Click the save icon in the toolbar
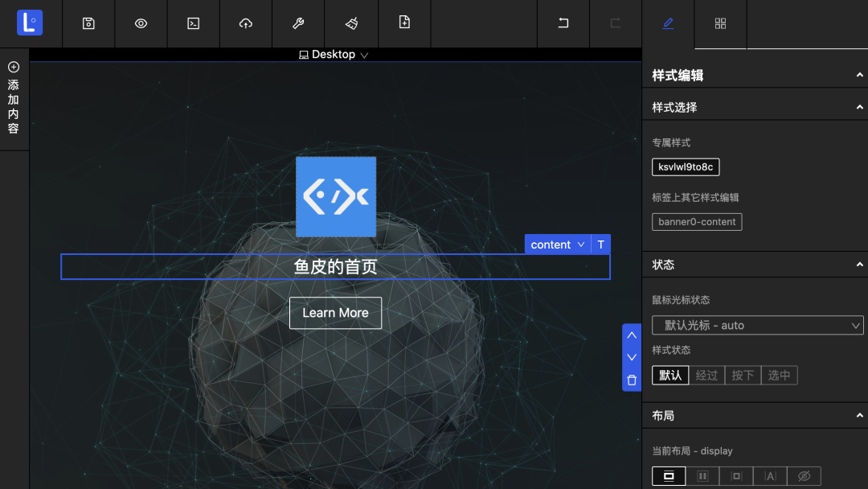The image size is (868, 489). coord(88,23)
